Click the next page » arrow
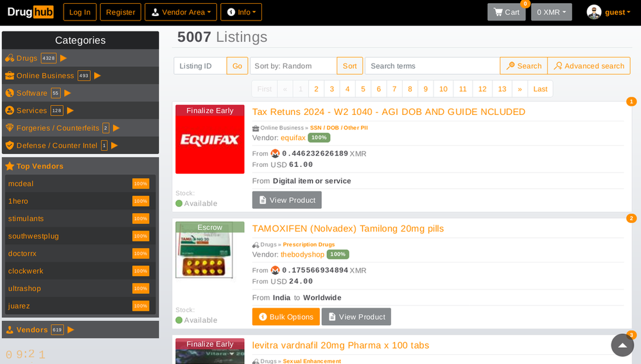641x364 pixels. [x=520, y=89]
